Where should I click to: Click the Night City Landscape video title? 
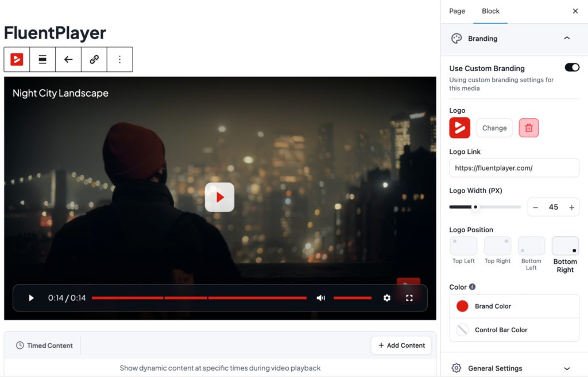click(x=60, y=93)
